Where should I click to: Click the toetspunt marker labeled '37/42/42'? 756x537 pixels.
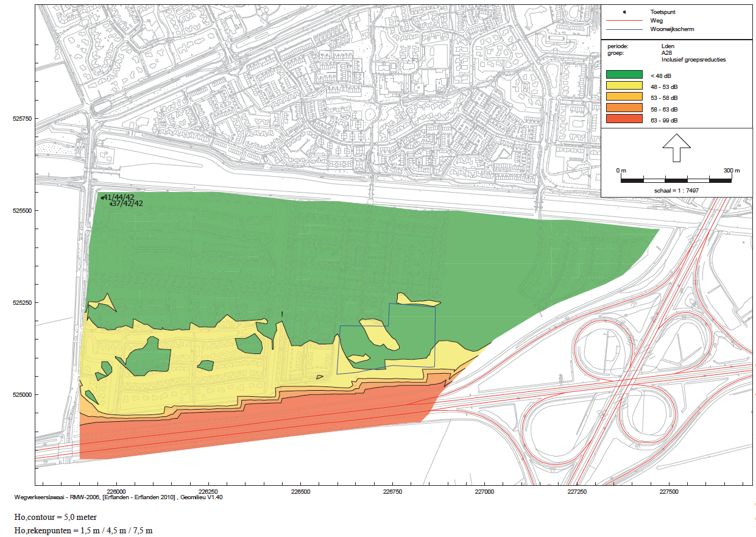tap(111, 204)
